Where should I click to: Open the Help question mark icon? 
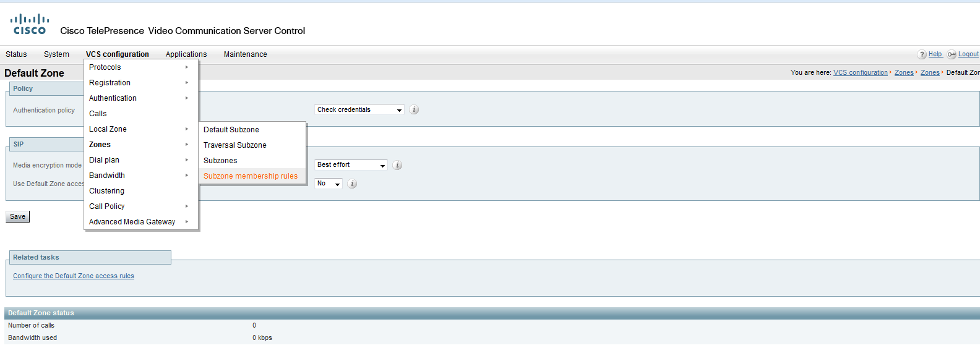(922, 54)
